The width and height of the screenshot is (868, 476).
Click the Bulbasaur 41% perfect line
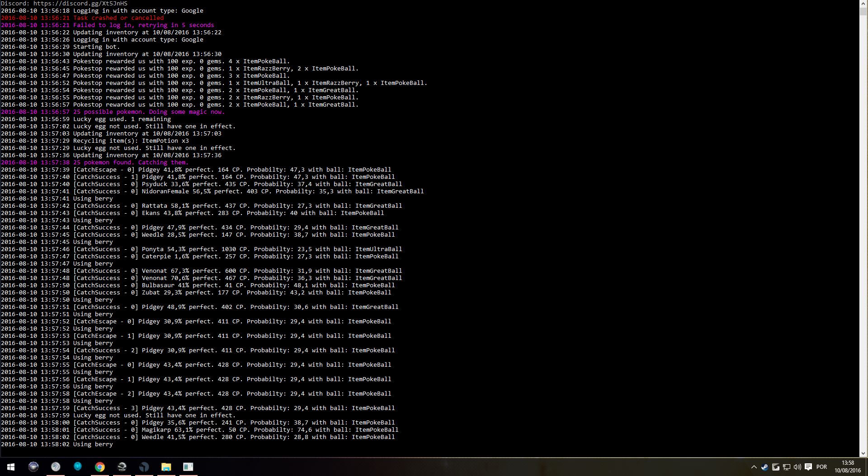click(x=198, y=285)
